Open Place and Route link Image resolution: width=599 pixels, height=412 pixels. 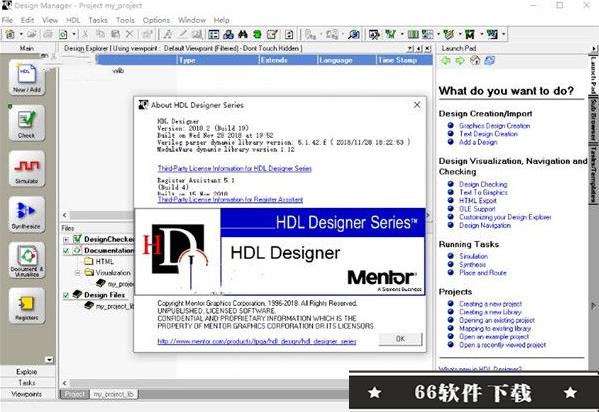(x=482, y=273)
